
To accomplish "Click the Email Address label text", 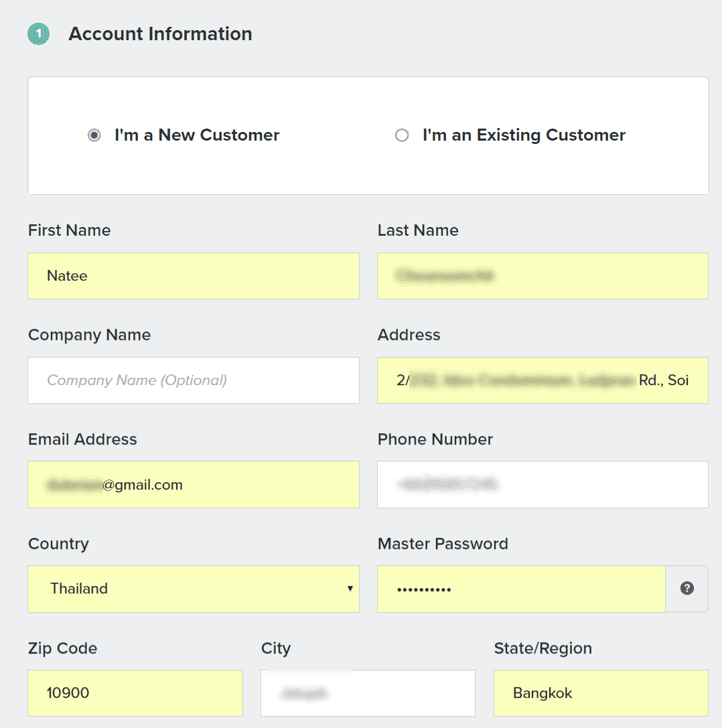I will [82, 439].
